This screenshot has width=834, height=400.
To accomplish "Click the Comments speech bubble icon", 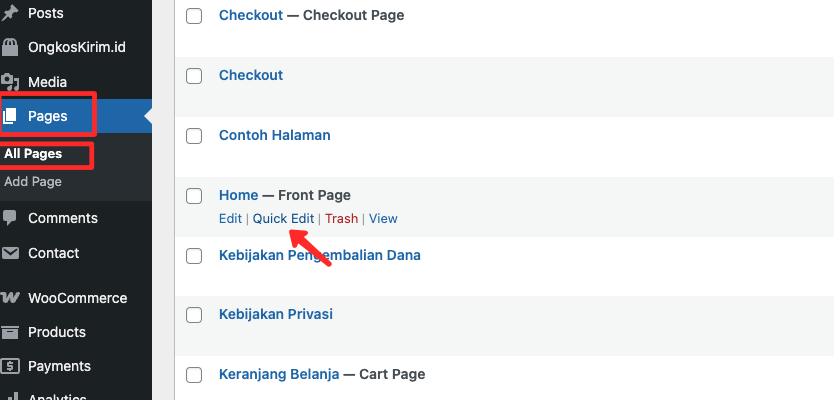I will tap(10, 218).
